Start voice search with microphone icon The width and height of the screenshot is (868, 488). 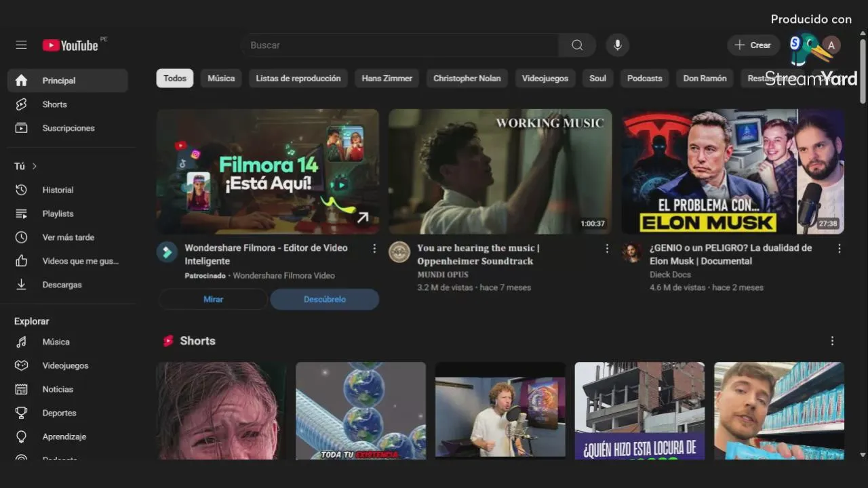(x=617, y=45)
